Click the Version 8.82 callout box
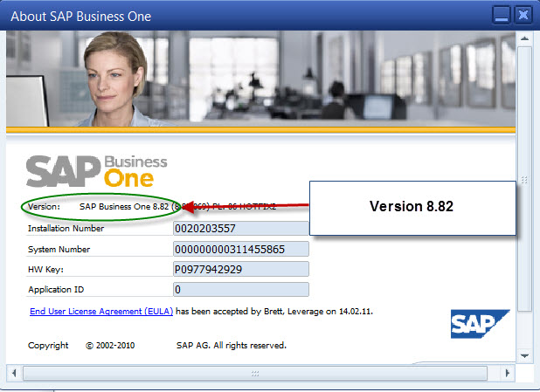Screen dimensions: 540x392 (x=410, y=207)
